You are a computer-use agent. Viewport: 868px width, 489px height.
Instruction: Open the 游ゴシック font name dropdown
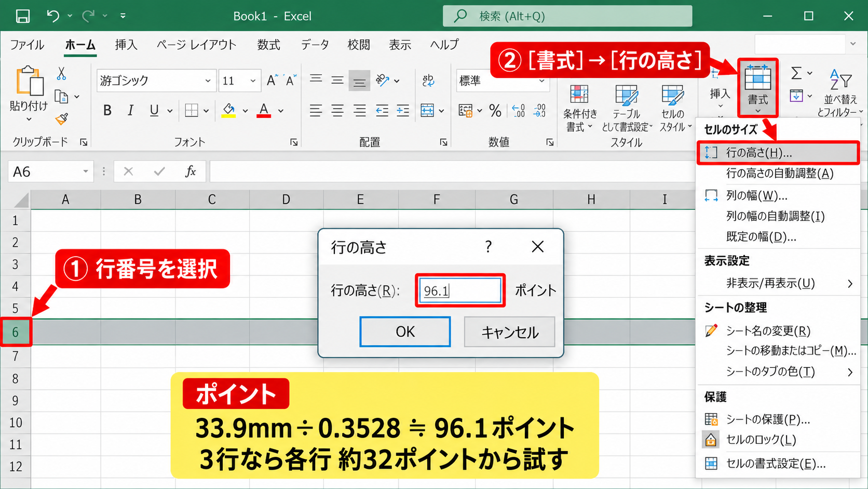coord(208,81)
